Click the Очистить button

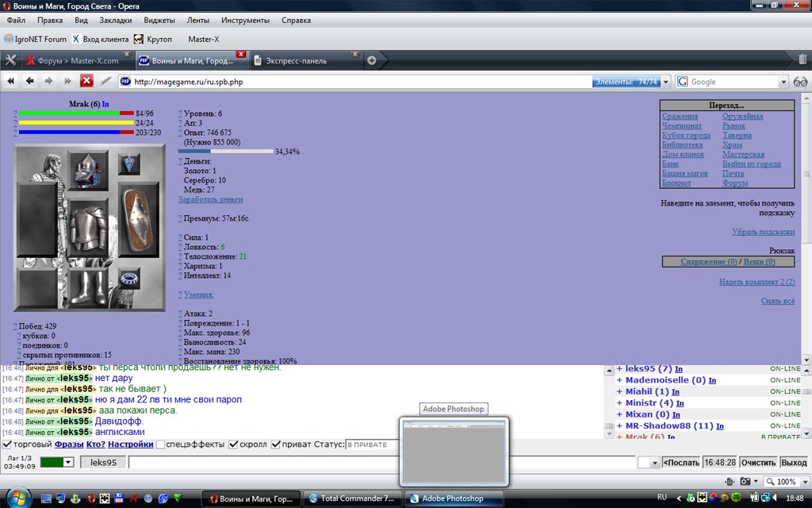[758, 463]
